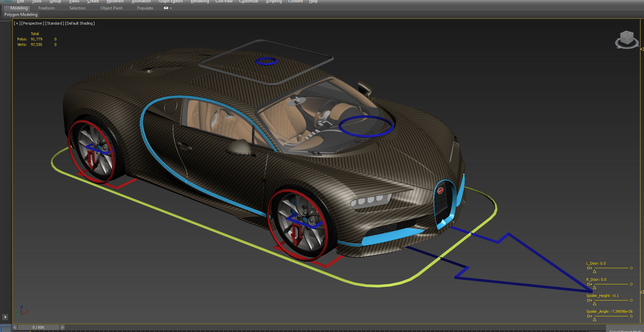The height and width of the screenshot is (332, 644).
Task: Click the Polys count 91,779 statistic
Action: pos(36,39)
